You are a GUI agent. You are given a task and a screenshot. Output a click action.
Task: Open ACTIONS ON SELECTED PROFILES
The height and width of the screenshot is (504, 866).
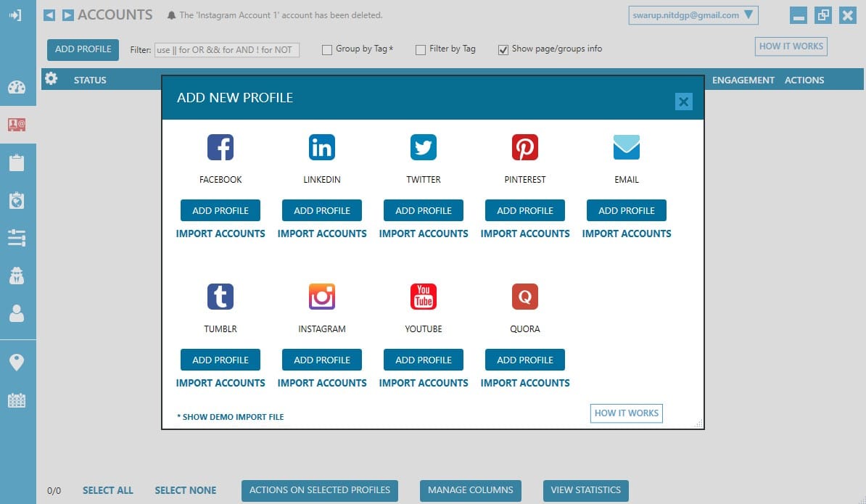pos(320,490)
